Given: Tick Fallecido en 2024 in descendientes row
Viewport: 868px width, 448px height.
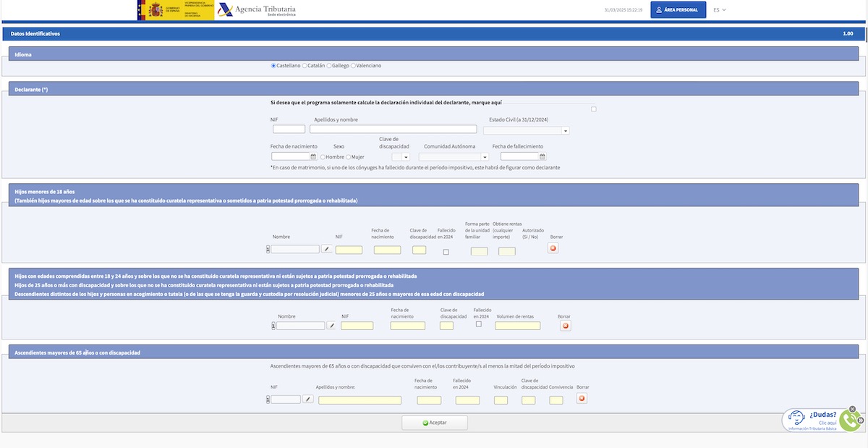Looking at the screenshot, I should click(479, 324).
